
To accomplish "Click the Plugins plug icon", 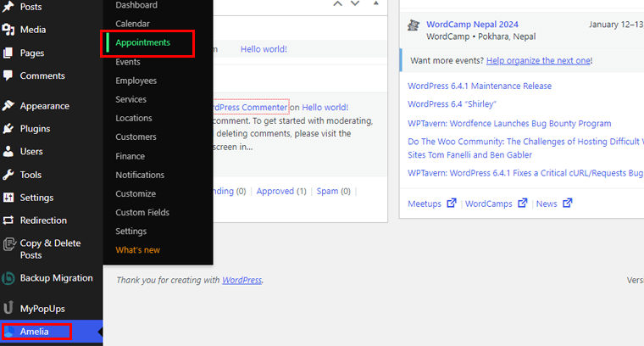I will (8, 129).
